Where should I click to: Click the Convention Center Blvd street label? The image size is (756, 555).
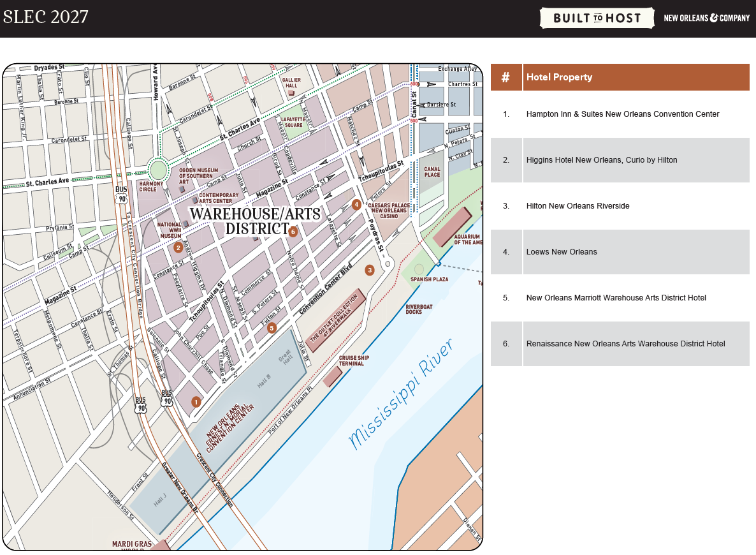326,289
